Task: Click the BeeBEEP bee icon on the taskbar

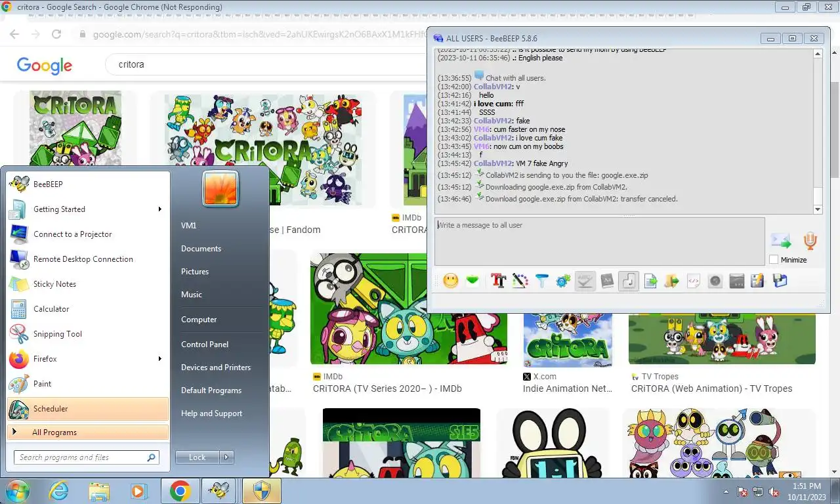Action: [219, 491]
